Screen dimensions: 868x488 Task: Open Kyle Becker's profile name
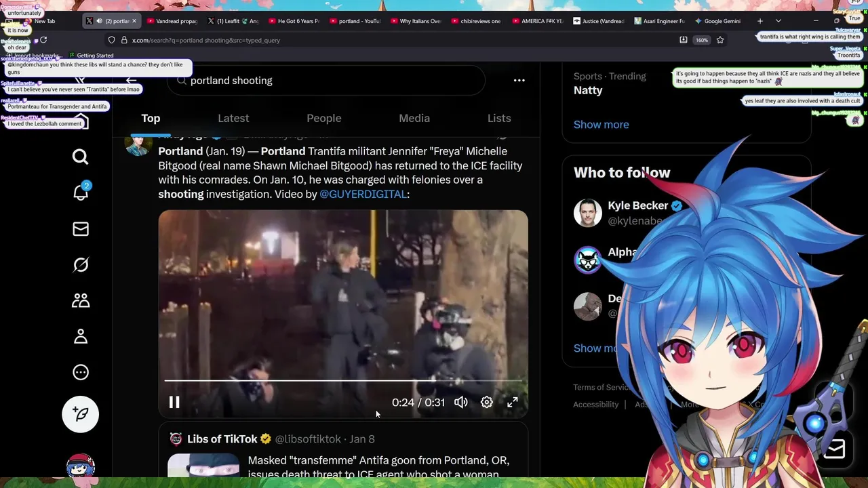click(637, 205)
